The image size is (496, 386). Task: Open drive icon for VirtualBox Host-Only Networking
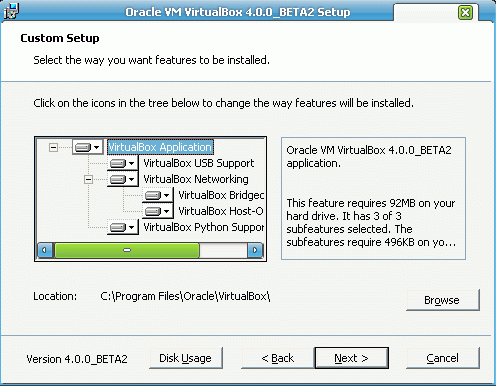point(158,211)
